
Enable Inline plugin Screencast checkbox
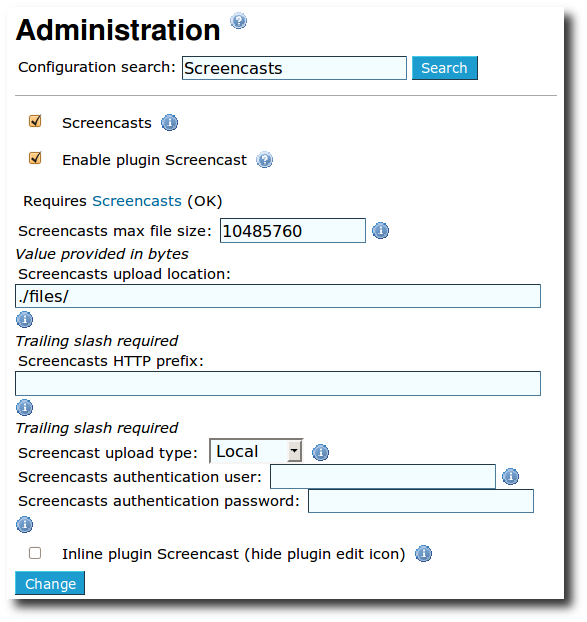(35, 553)
